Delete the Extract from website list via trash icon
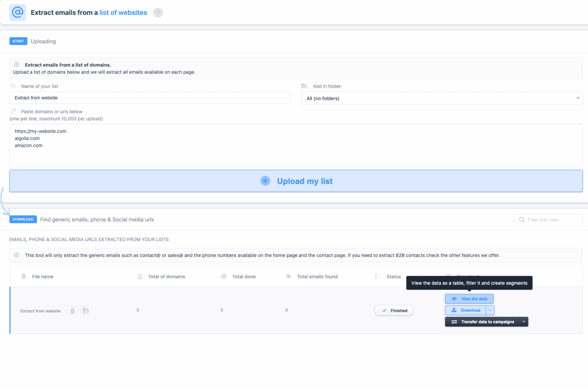 coord(72,310)
